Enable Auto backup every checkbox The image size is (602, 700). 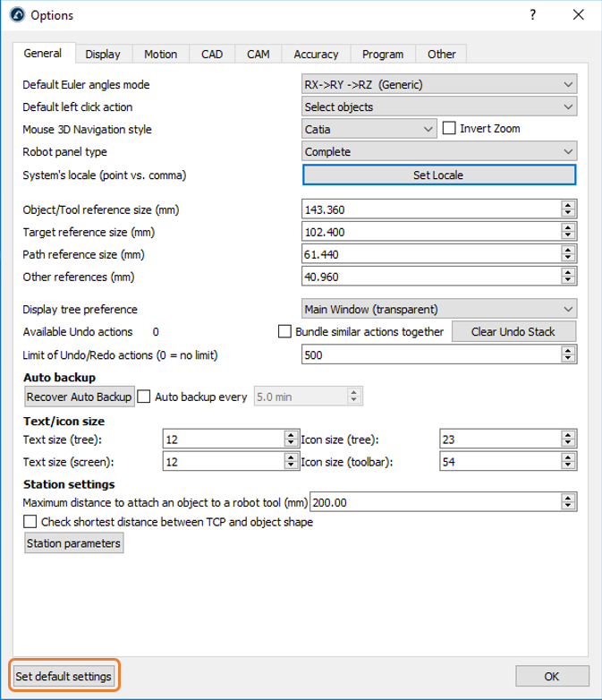pyautogui.click(x=144, y=397)
